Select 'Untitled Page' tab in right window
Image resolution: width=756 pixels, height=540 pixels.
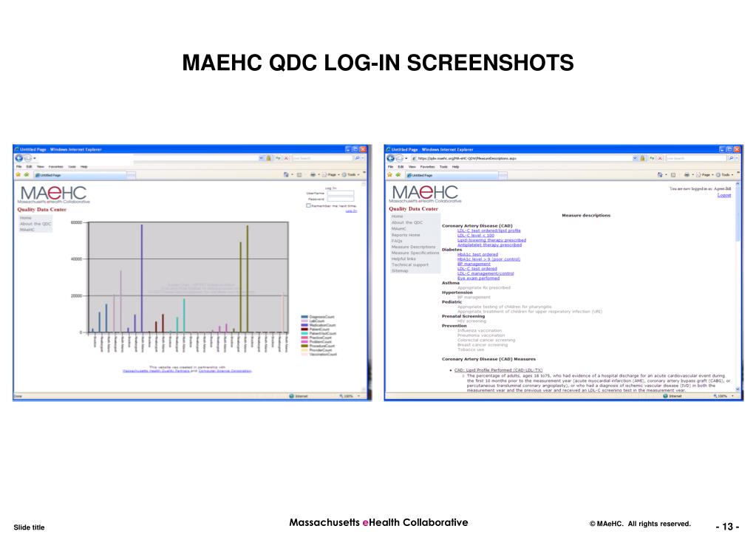(452, 175)
